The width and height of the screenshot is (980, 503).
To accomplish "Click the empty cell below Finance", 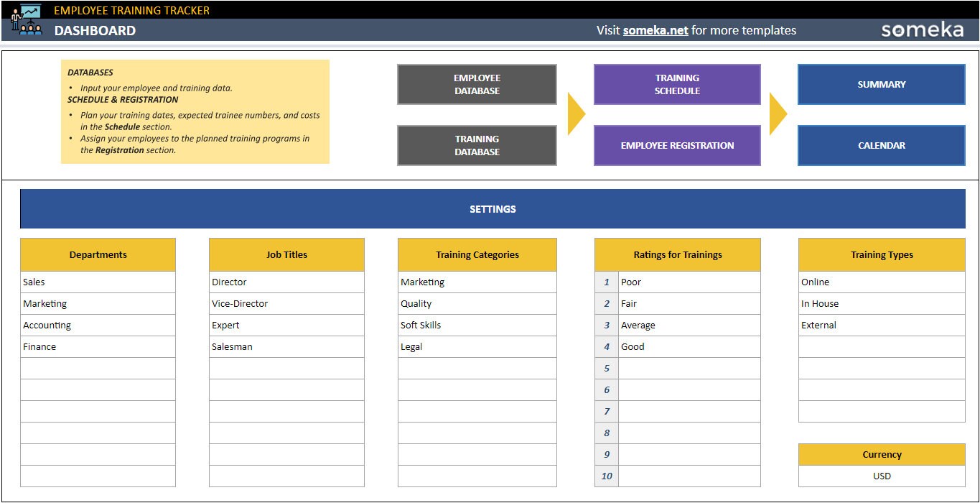I will point(98,368).
